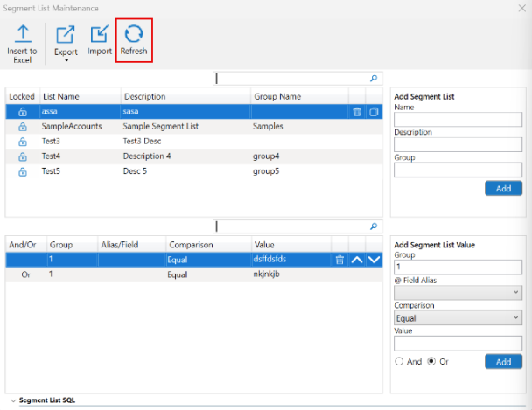532x410 pixels.
Task: Click the segment list Name input field
Action: [x=458, y=120]
